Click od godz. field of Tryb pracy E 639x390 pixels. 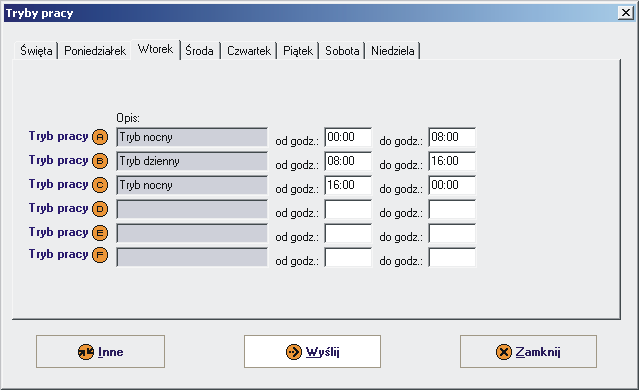pos(348,234)
